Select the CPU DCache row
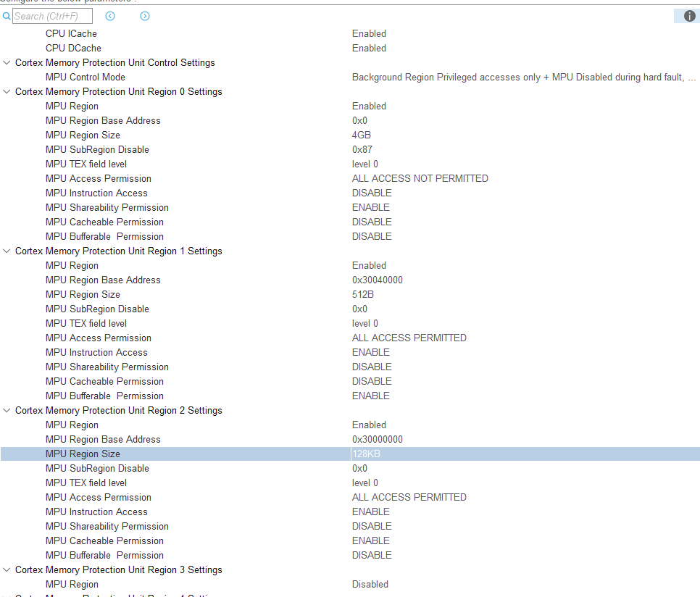 (350, 49)
